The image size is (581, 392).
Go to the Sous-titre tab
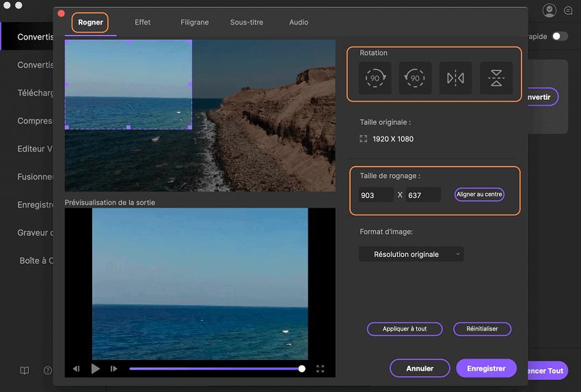pyautogui.click(x=247, y=22)
